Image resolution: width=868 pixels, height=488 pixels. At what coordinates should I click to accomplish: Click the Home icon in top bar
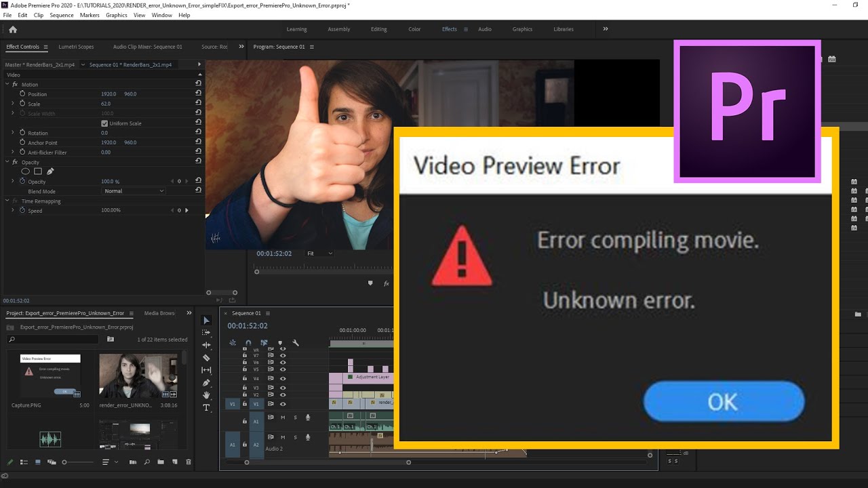(12, 29)
